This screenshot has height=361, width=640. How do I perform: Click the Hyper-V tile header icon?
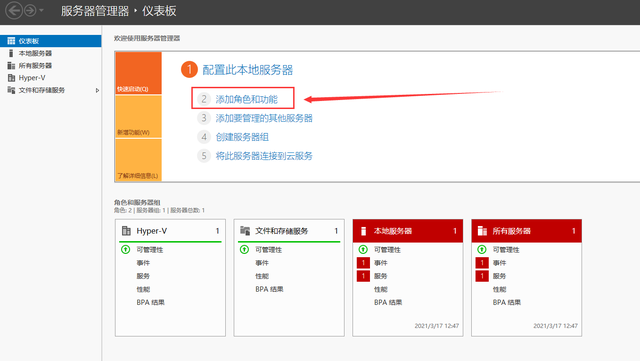(126, 231)
